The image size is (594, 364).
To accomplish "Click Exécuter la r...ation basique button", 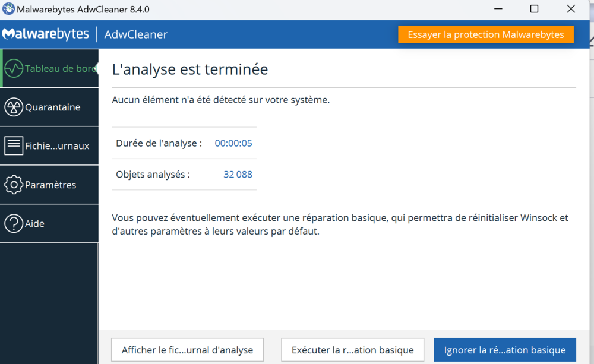I will pos(352,350).
